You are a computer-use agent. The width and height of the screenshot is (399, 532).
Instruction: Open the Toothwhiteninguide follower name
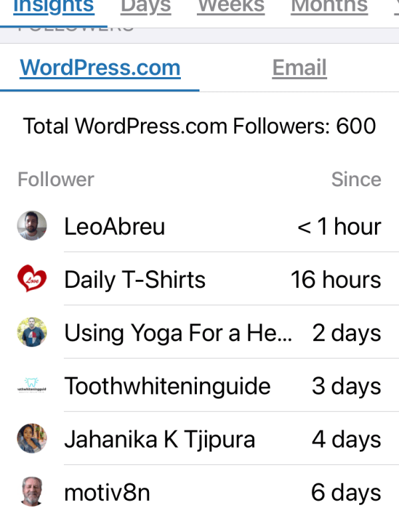[x=167, y=386]
